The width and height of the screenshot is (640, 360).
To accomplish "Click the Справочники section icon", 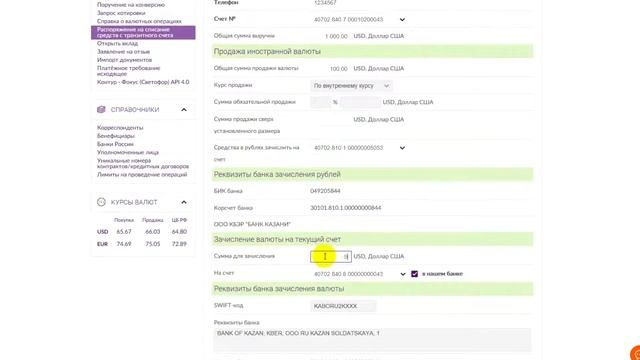I will pos(101,109).
